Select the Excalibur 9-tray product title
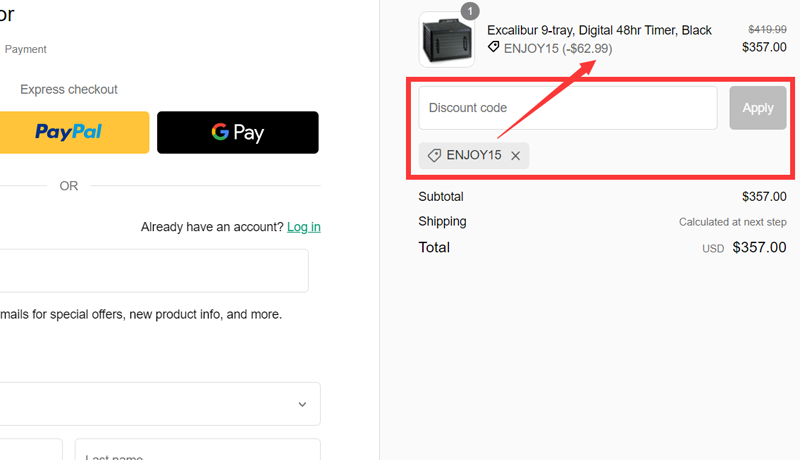Image resolution: width=800 pixels, height=460 pixels. (599, 31)
